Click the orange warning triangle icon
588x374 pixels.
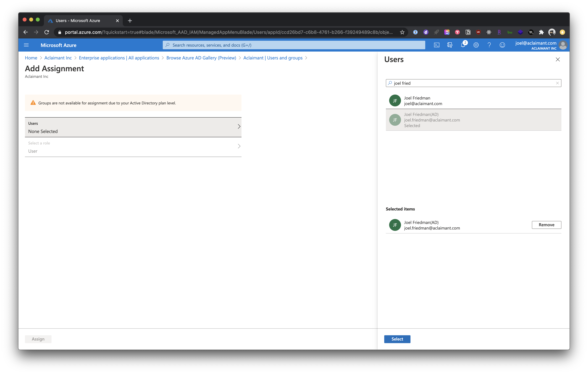[33, 103]
